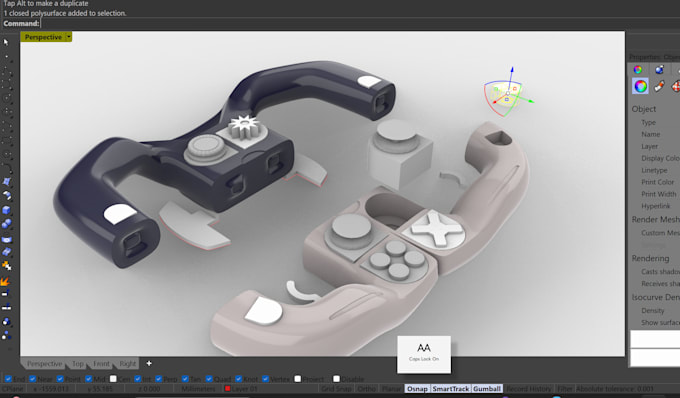Activate the surface from corner points tool
The image size is (680, 398).
[x=6, y=182]
